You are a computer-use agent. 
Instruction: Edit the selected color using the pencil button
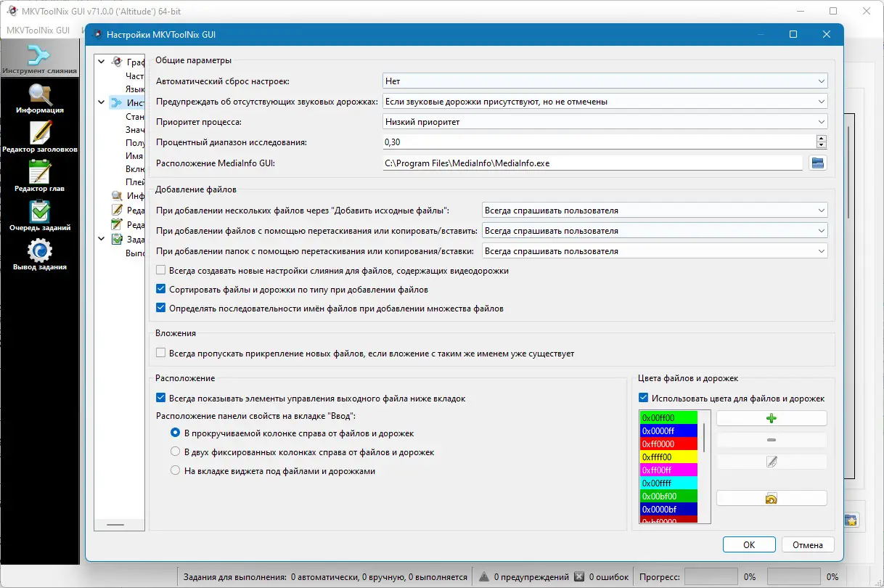771,462
